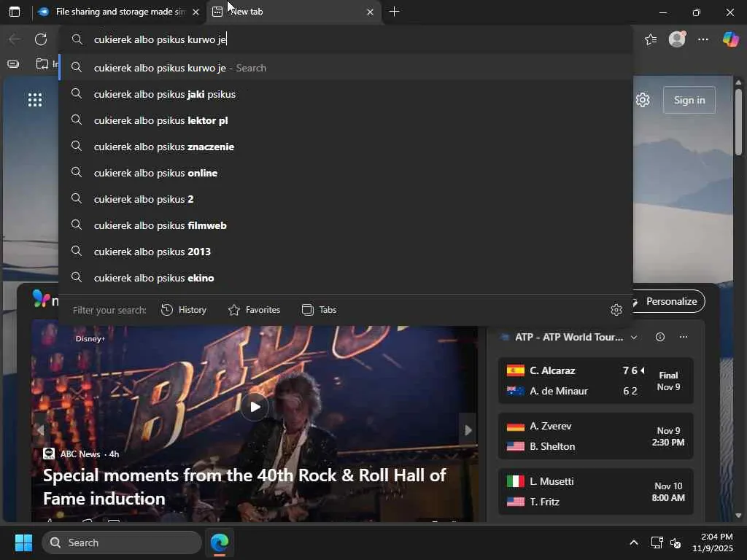
Task: Open search suggestion settings gear
Action: (x=616, y=310)
